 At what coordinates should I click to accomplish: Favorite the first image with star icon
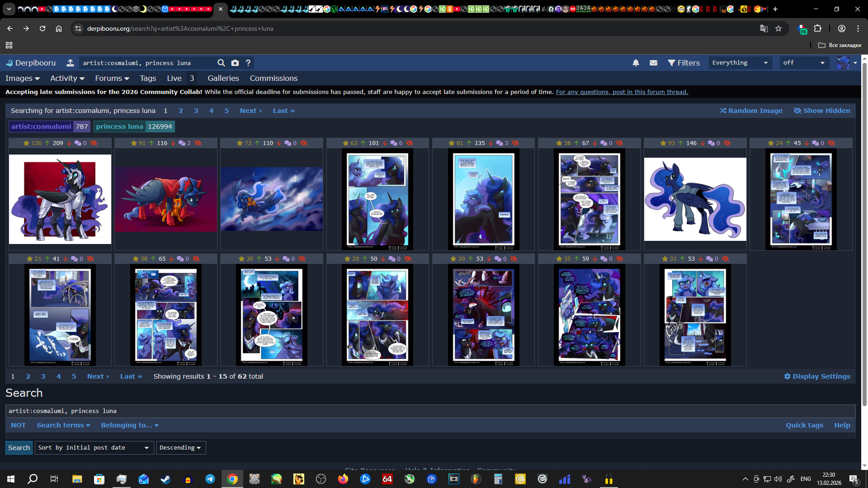27,143
